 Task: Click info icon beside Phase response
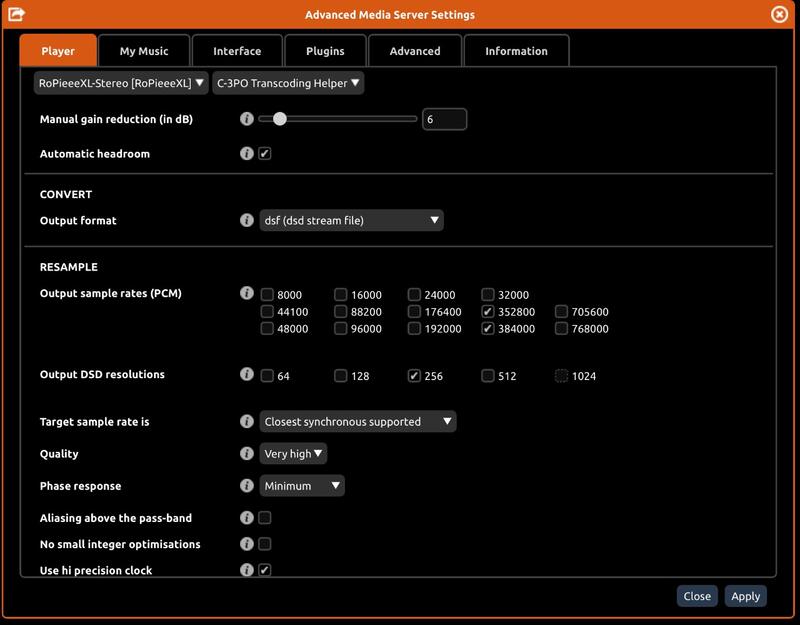click(x=247, y=486)
